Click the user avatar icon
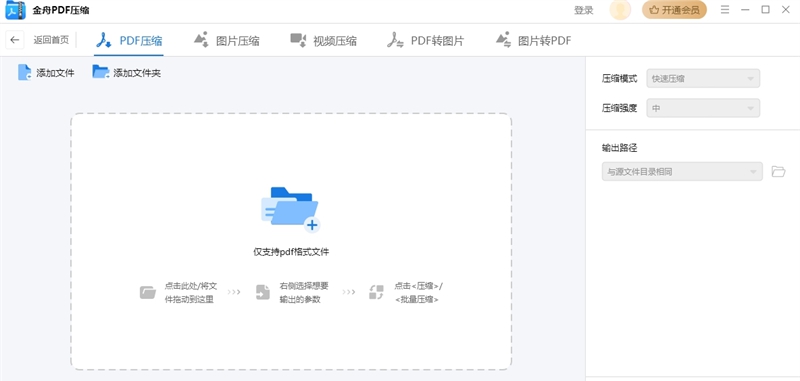This screenshot has width=800, height=381. [x=620, y=10]
